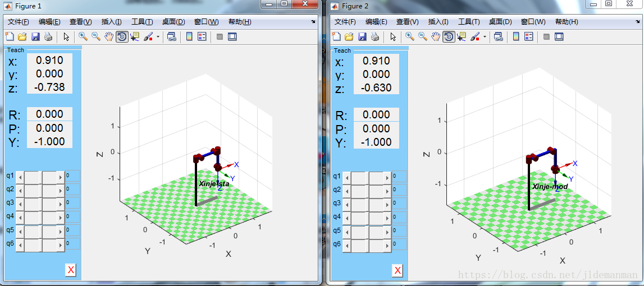Open 查看(V) menu in Figure 1
The width and height of the screenshot is (644, 286).
coord(80,22)
